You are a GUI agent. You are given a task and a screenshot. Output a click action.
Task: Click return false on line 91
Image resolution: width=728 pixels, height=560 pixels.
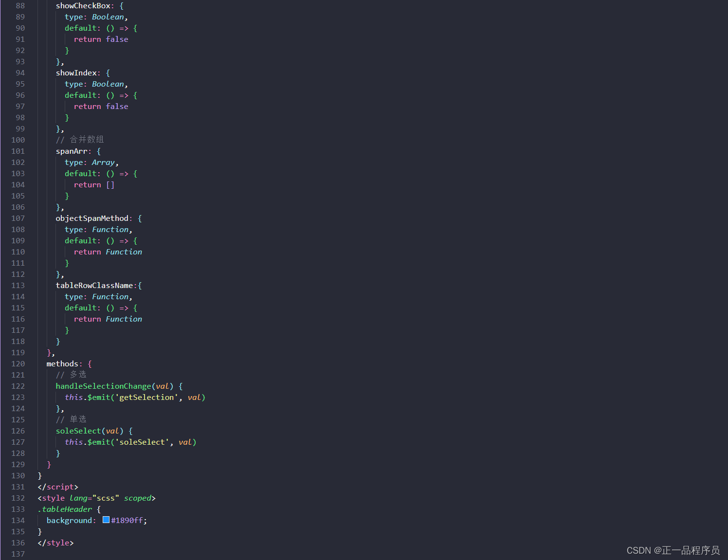(x=101, y=39)
